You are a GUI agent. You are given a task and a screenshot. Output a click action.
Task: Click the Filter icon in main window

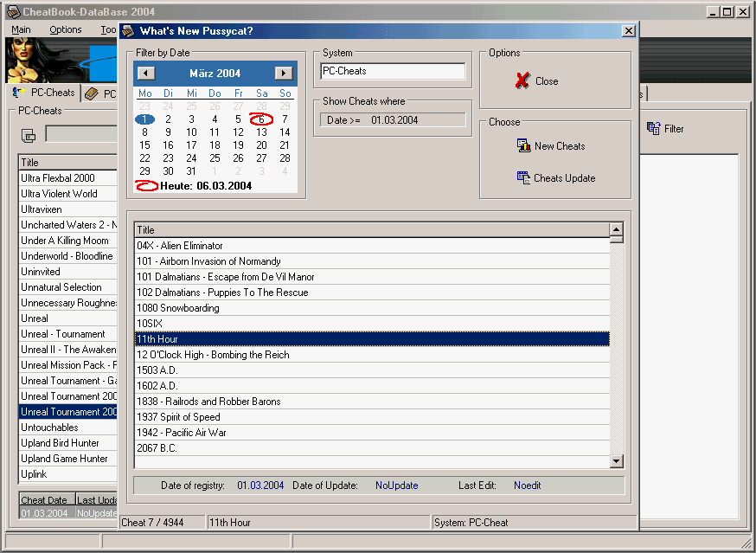coord(654,128)
